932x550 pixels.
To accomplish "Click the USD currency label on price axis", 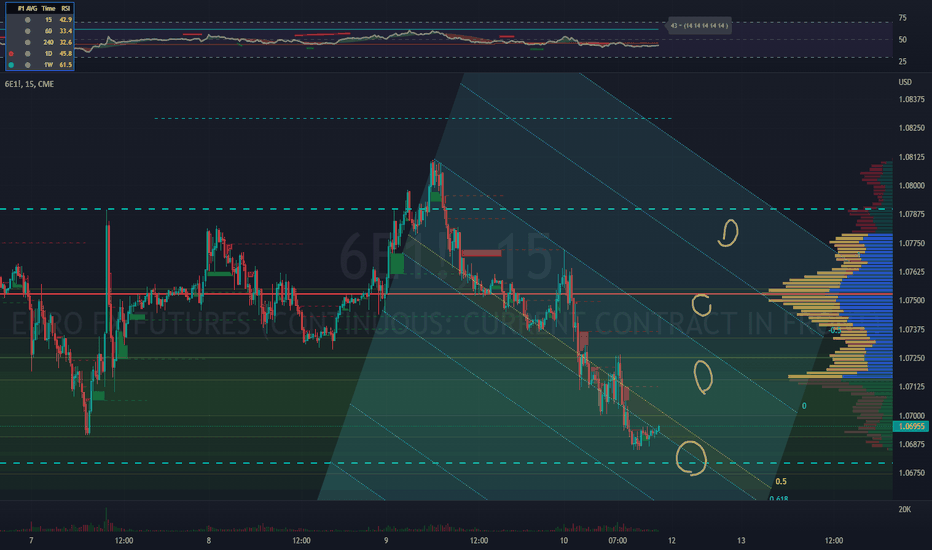I will [905, 82].
